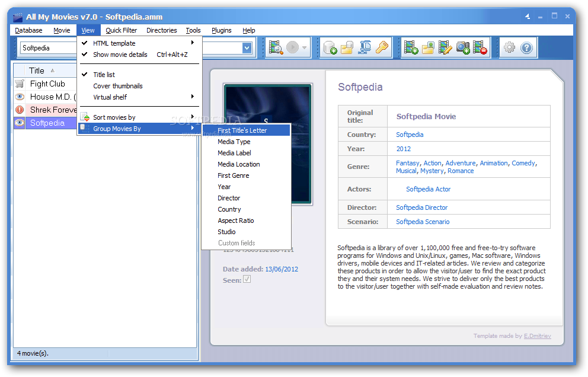This screenshot has height=377, width=588.
Task: Click the Sort movies by menu icon
Action: 85,117
